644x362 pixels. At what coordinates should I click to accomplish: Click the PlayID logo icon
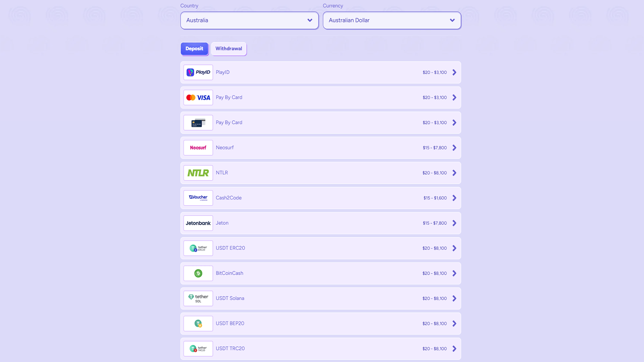tap(198, 72)
